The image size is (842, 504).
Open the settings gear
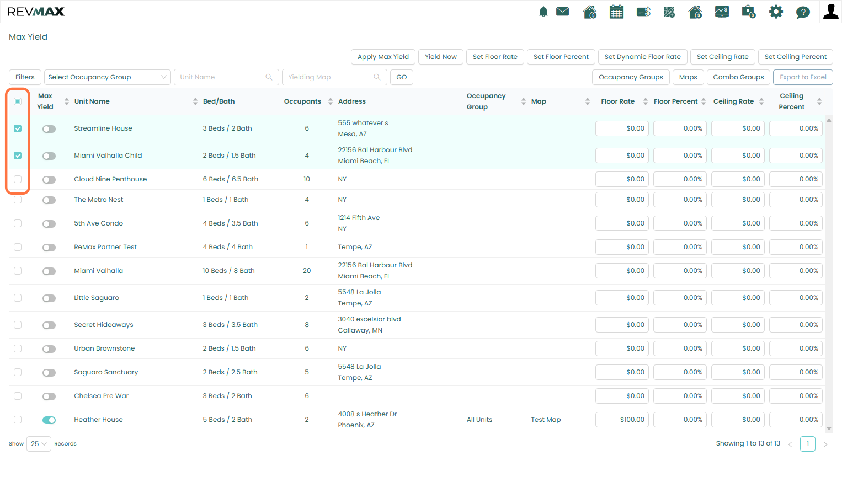(x=776, y=12)
